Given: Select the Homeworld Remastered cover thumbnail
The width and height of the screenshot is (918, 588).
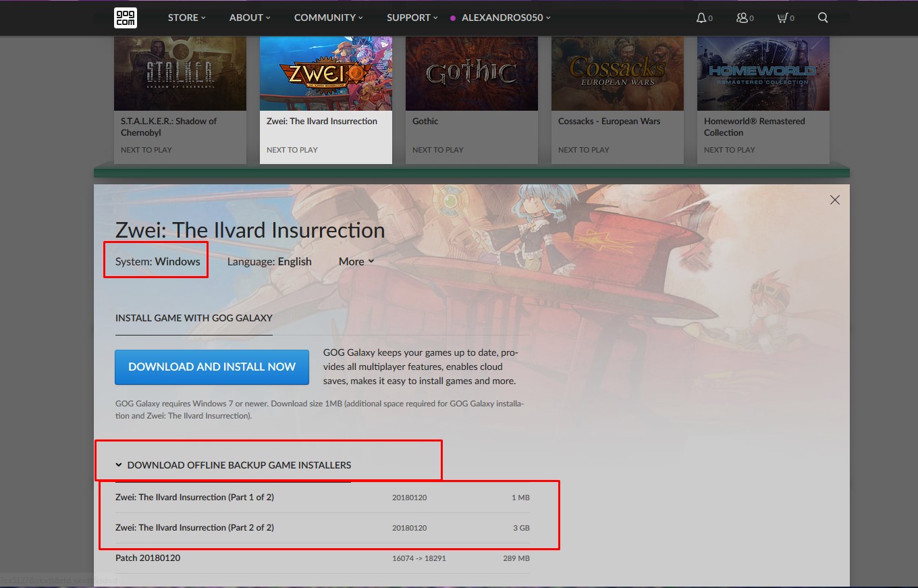Looking at the screenshot, I should [763, 74].
